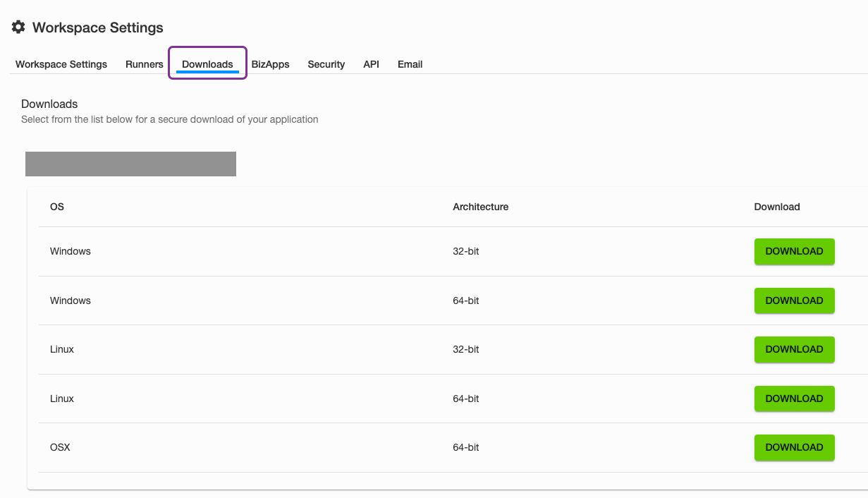This screenshot has height=498, width=868.
Task: Select the OSX row label
Action: (60, 447)
